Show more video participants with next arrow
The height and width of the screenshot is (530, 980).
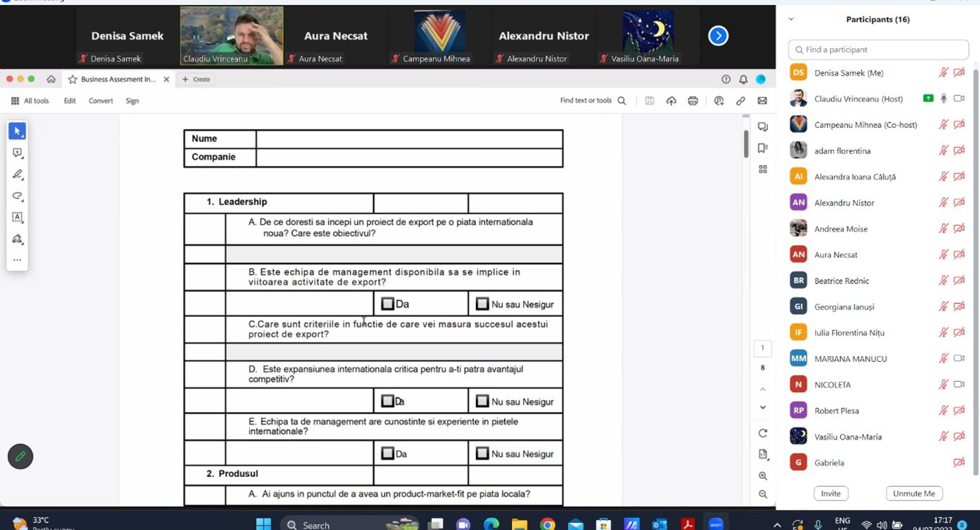click(718, 36)
